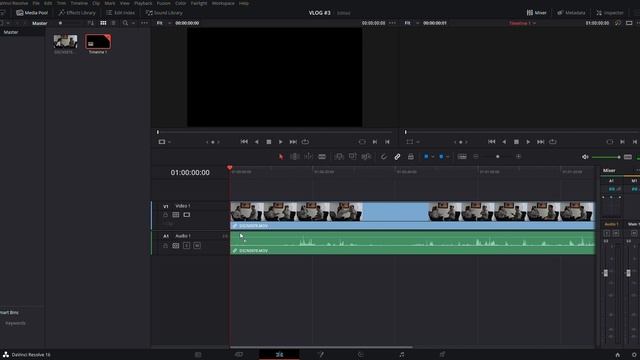
Task: Open the Workspace menu
Action: [x=223, y=3]
